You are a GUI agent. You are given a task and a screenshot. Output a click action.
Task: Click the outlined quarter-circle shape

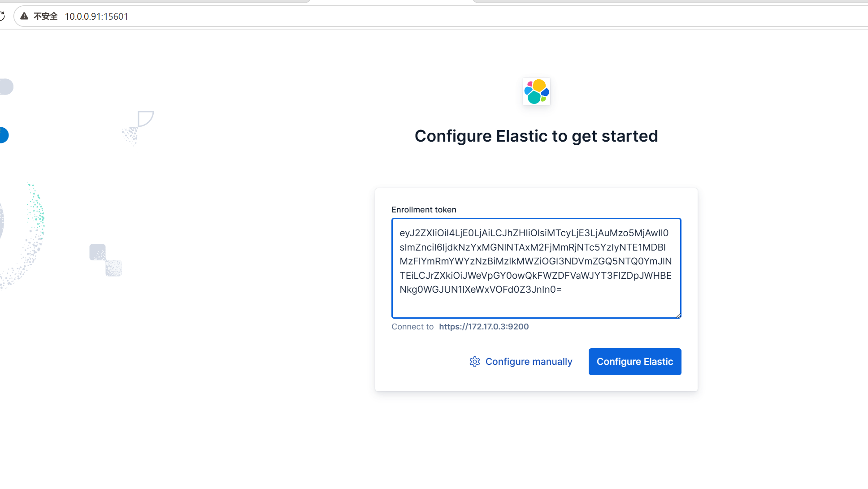(145, 119)
